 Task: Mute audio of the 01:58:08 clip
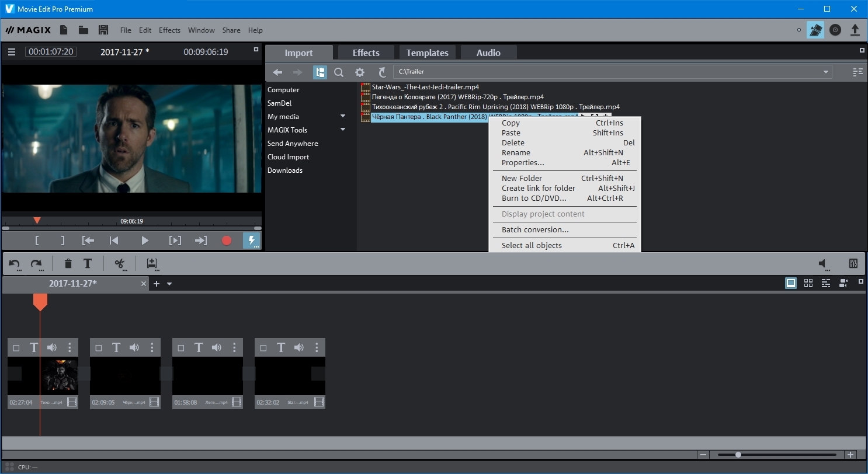[x=217, y=347]
